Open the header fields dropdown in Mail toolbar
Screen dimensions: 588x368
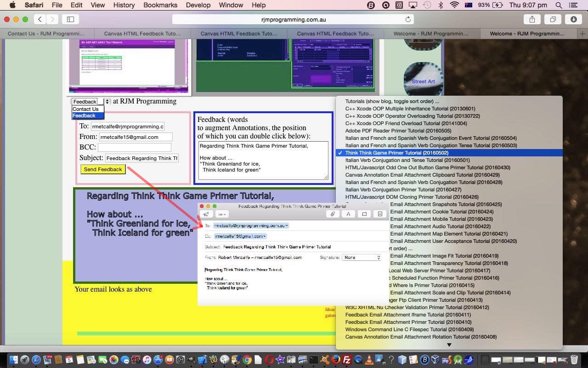pos(222,214)
